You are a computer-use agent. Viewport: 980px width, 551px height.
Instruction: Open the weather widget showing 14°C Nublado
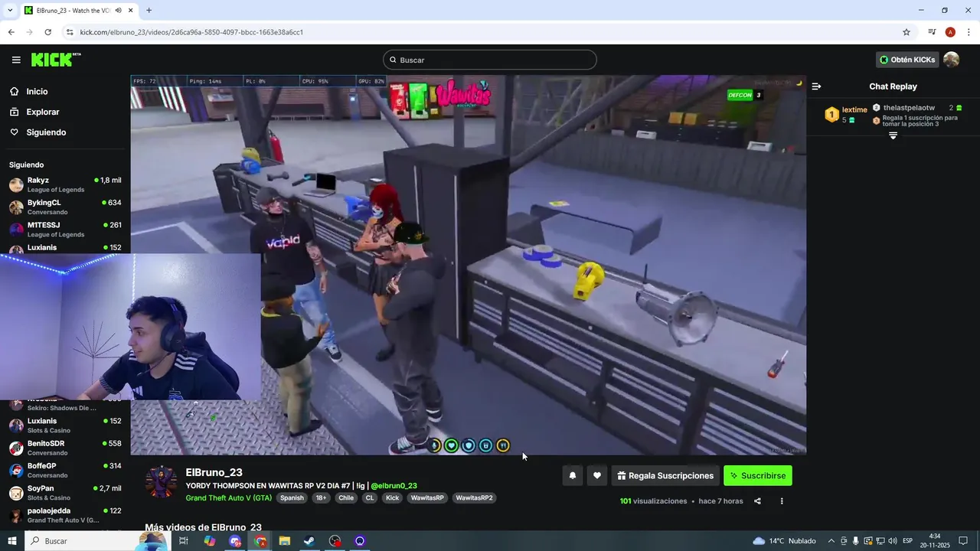(784, 541)
